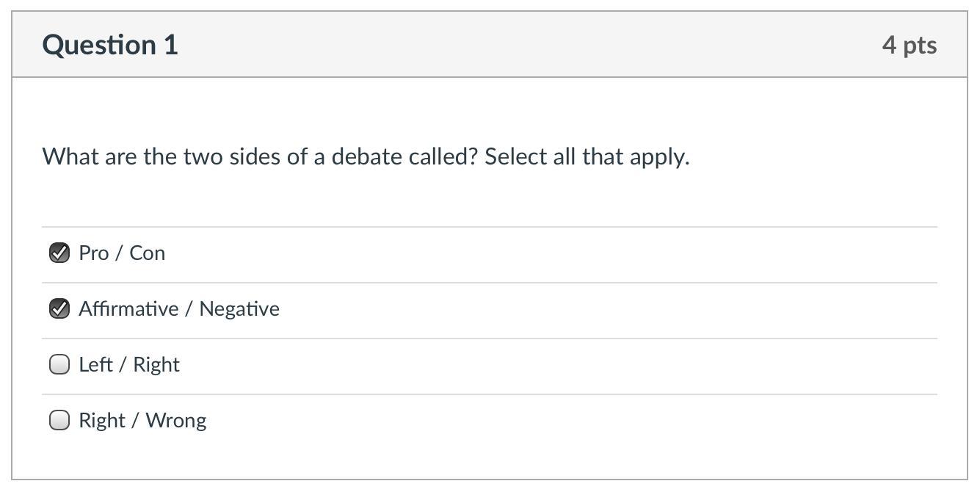Tick the Right / Wrong checkbox
980x492 pixels.
[x=59, y=420]
